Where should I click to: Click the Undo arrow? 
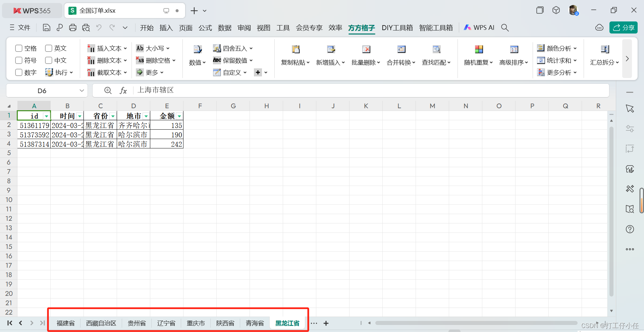coord(99,27)
